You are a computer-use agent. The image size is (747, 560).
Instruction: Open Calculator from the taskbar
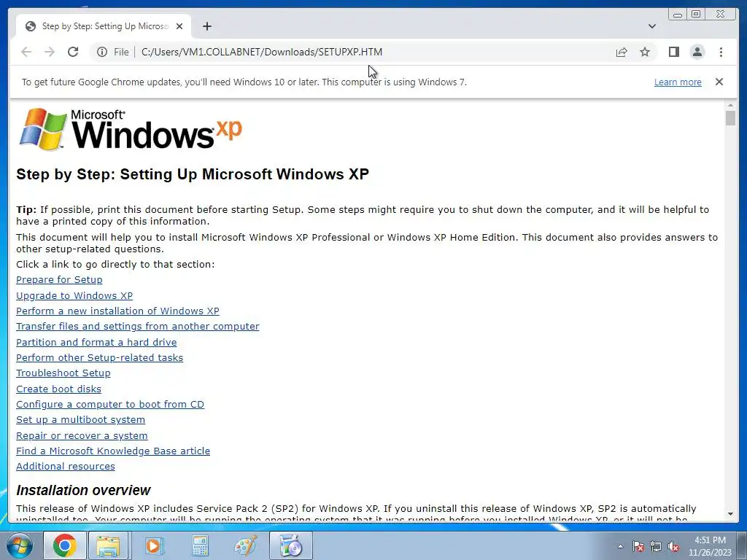click(x=200, y=545)
